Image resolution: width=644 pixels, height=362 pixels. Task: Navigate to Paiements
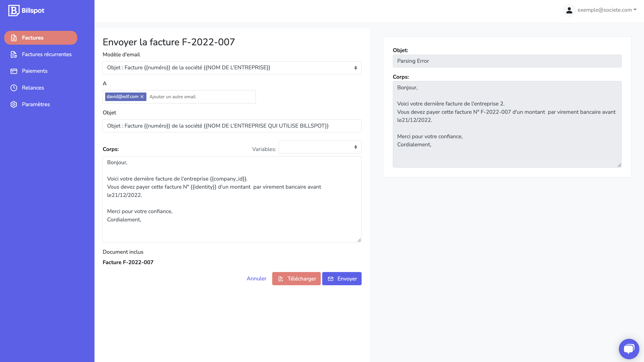coord(34,71)
